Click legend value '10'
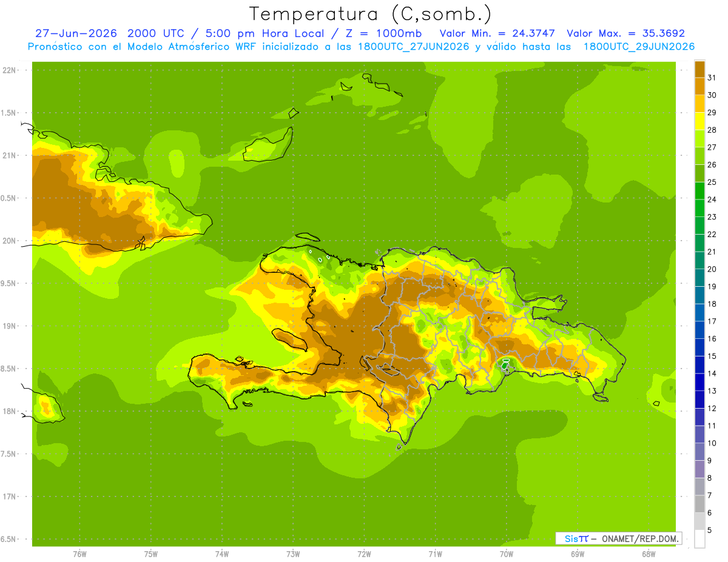728x562 pixels. 712,443
